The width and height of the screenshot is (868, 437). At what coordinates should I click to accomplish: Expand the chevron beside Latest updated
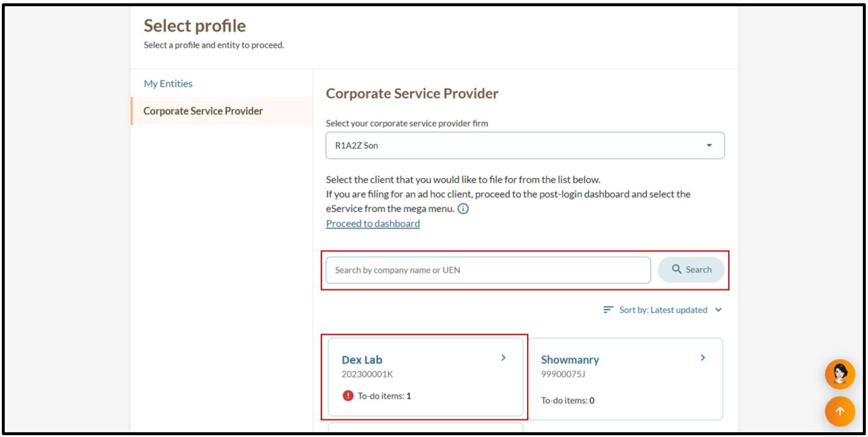point(719,310)
